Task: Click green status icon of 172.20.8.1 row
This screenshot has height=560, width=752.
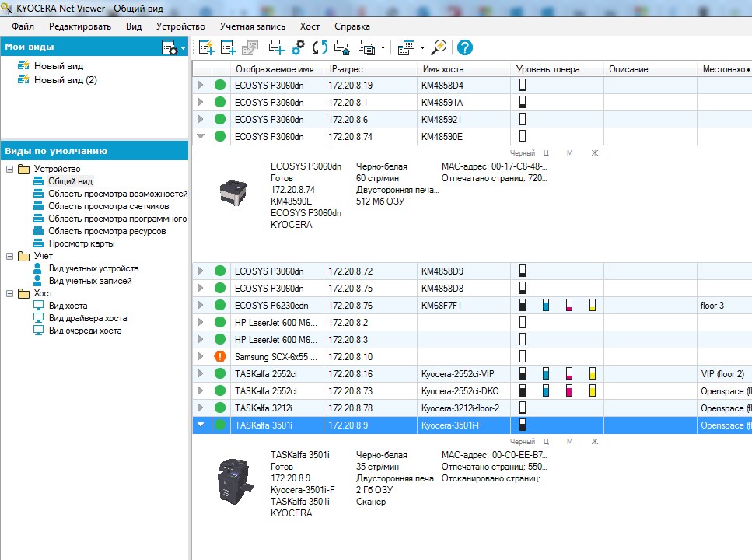Action: click(220, 102)
